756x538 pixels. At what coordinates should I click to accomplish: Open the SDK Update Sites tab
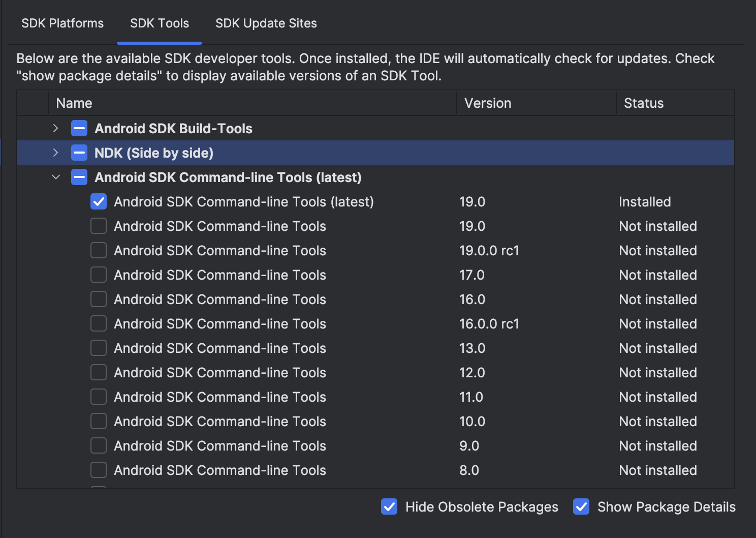(266, 23)
